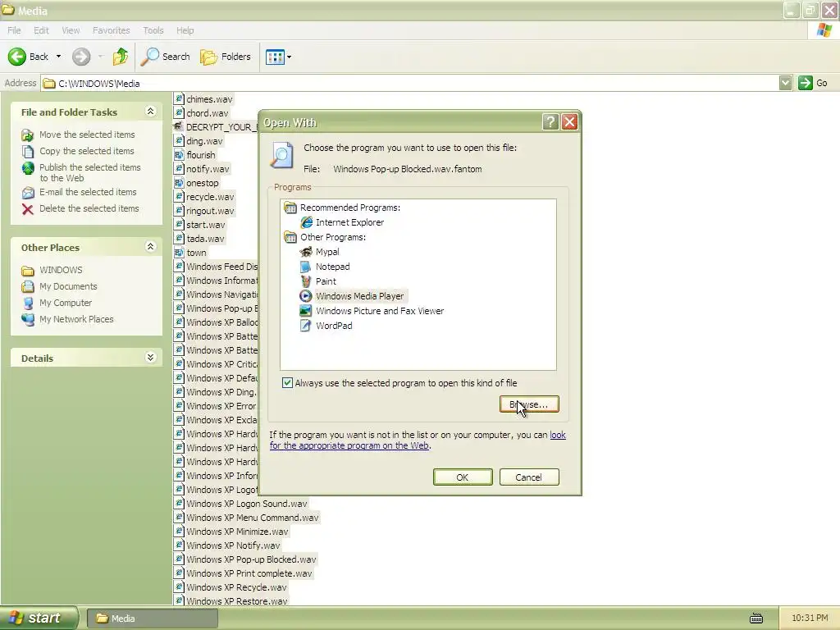
Task: Collapse the Other Places panel
Action: 151,246
